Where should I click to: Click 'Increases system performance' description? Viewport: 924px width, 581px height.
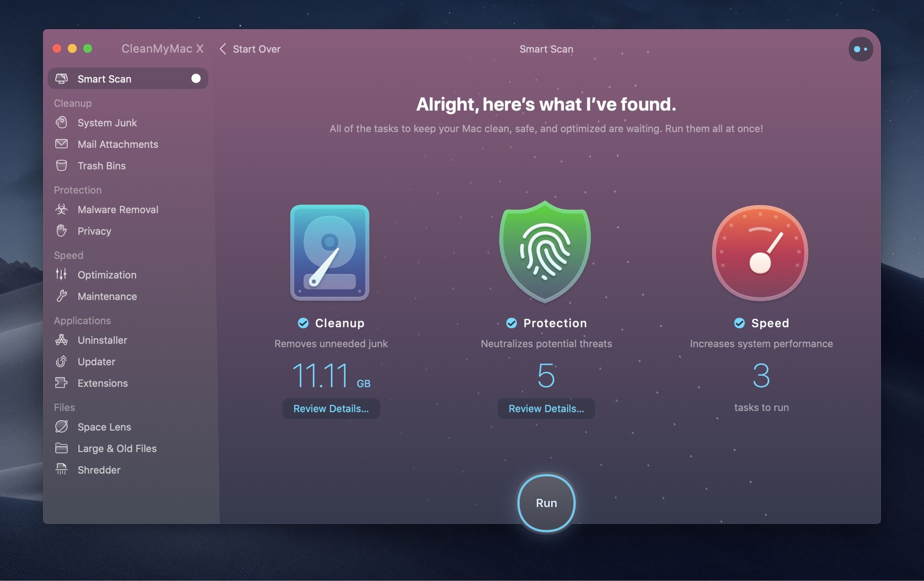click(x=761, y=343)
